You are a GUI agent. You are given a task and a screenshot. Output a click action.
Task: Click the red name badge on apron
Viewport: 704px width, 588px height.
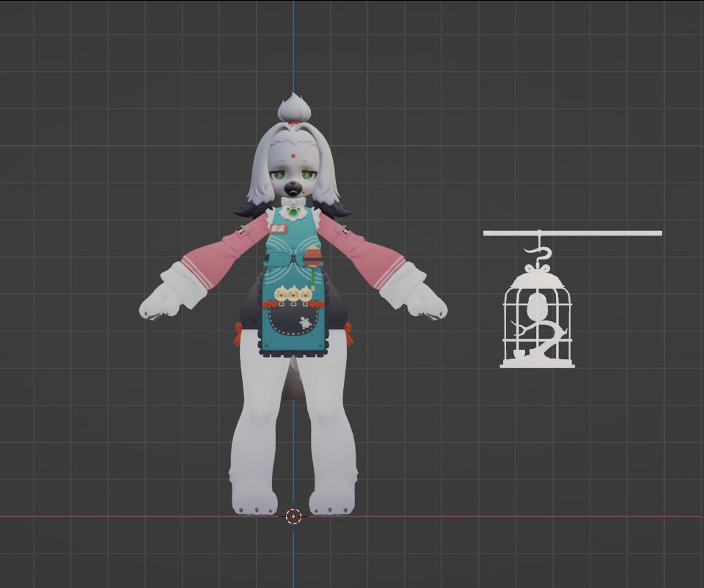click(x=279, y=229)
